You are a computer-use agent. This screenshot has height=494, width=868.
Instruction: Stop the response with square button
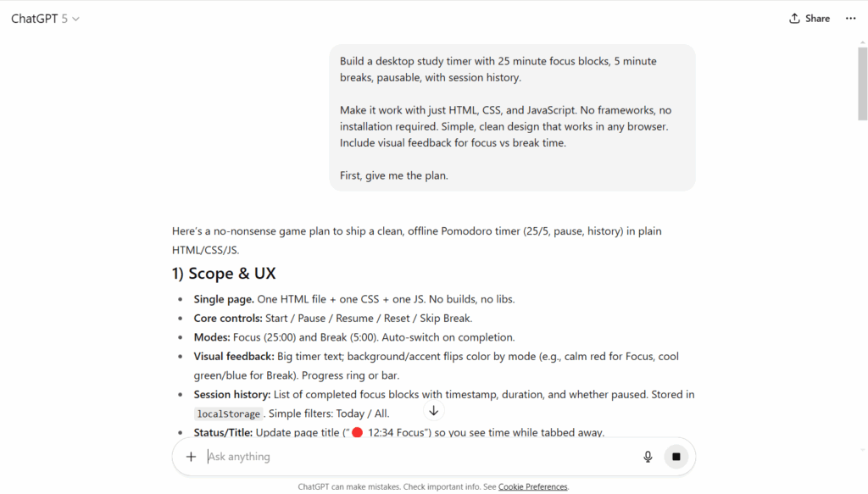(x=676, y=457)
